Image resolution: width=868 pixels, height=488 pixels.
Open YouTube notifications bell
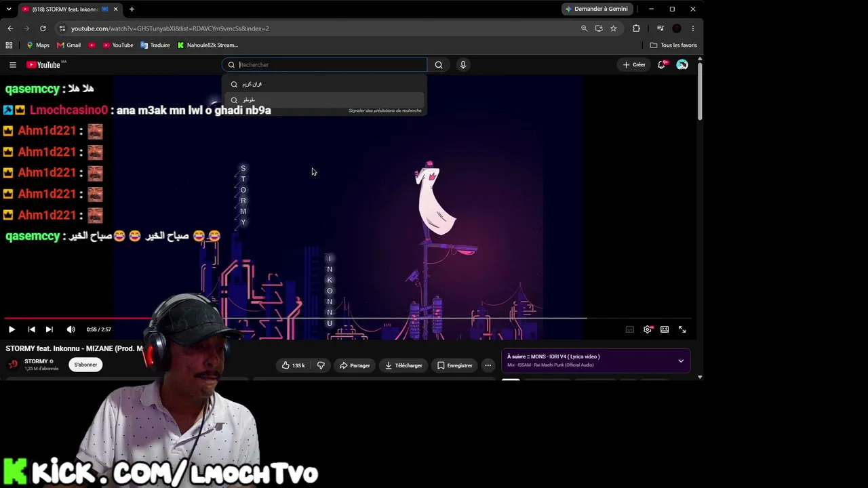point(662,65)
